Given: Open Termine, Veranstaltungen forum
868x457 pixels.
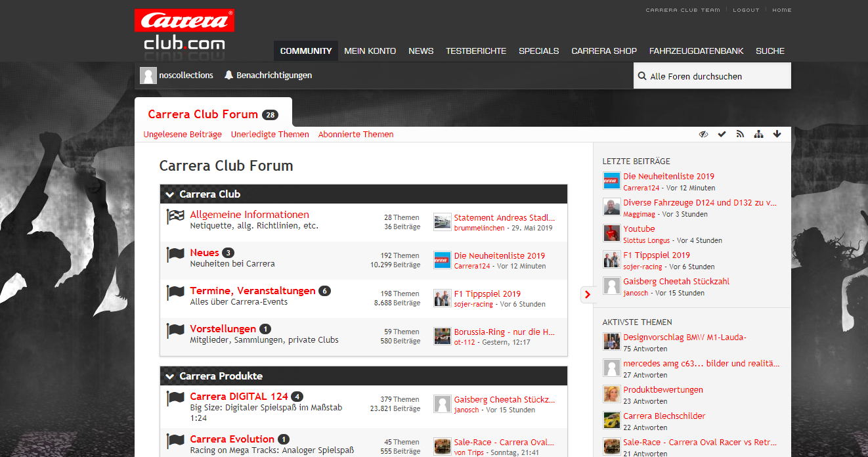Looking at the screenshot, I should point(253,290).
